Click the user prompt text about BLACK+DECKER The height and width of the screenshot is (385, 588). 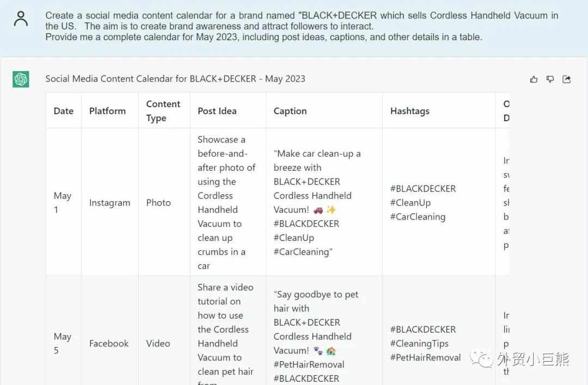pos(302,26)
